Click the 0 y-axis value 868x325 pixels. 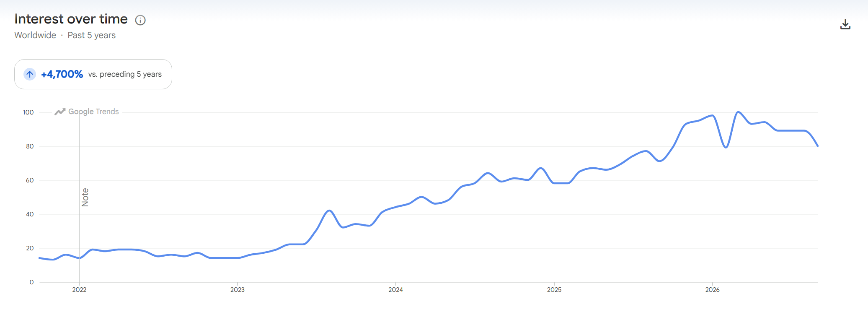click(x=31, y=282)
